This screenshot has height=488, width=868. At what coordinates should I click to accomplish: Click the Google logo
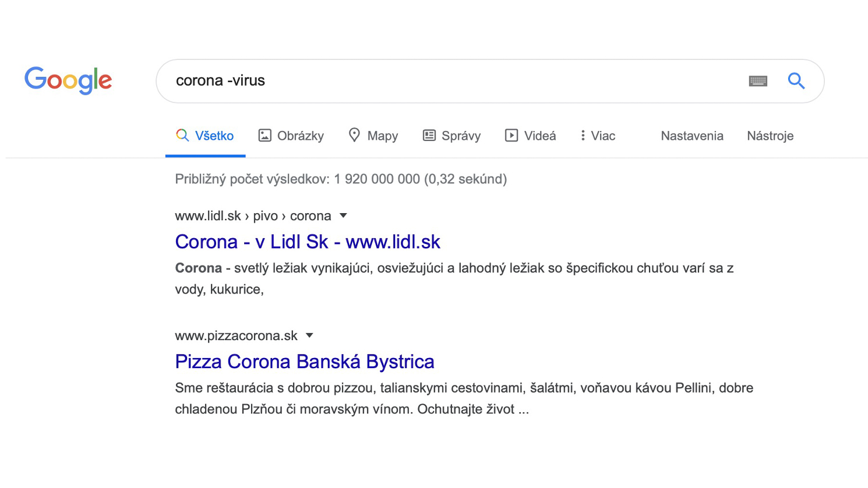coord(68,80)
